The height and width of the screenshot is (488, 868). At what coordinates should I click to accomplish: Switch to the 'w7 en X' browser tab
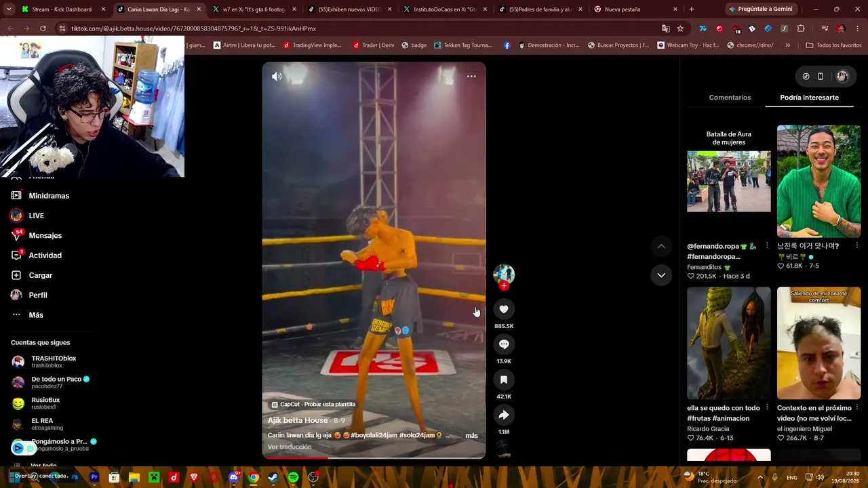pos(254,9)
